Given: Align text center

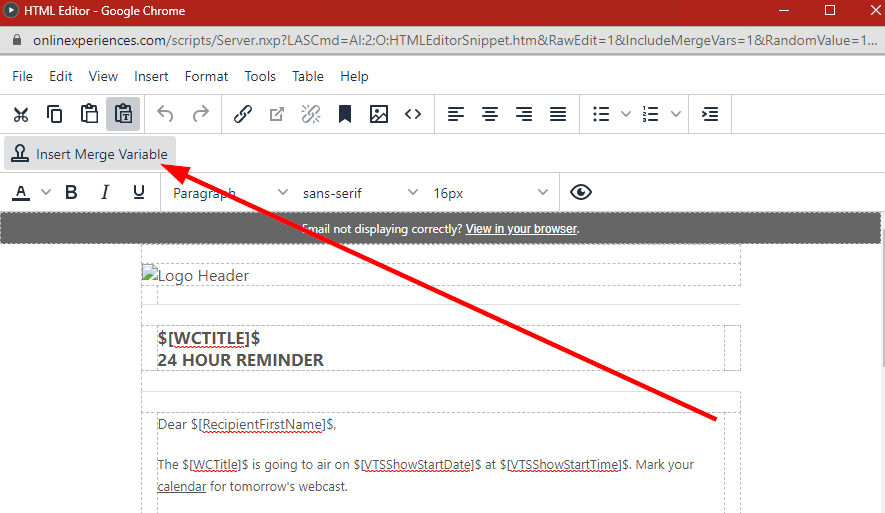Looking at the screenshot, I should pos(490,115).
